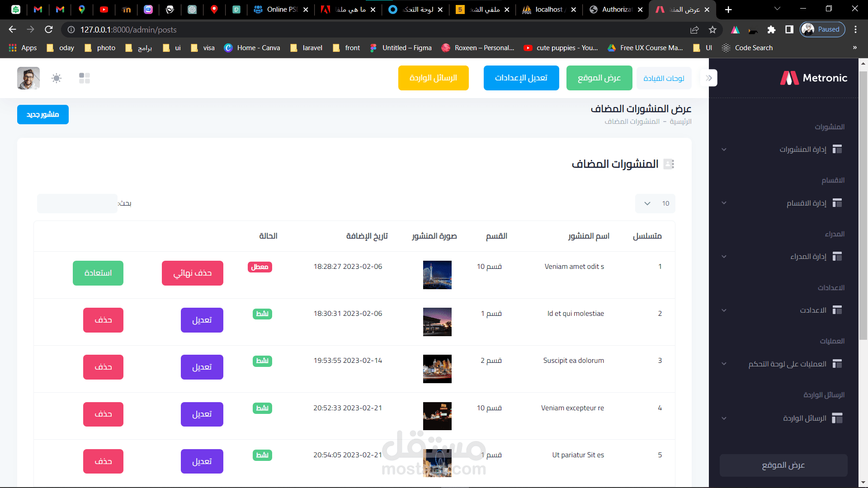This screenshot has width=868, height=488.
Task: Open the browser extensions puzzle icon
Action: tap(771, 29)
